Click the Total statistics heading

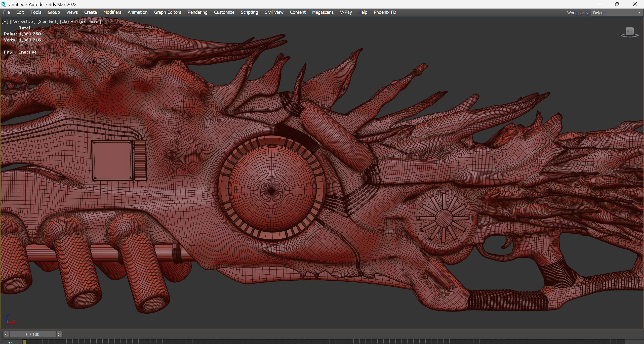tap(24, 28)
